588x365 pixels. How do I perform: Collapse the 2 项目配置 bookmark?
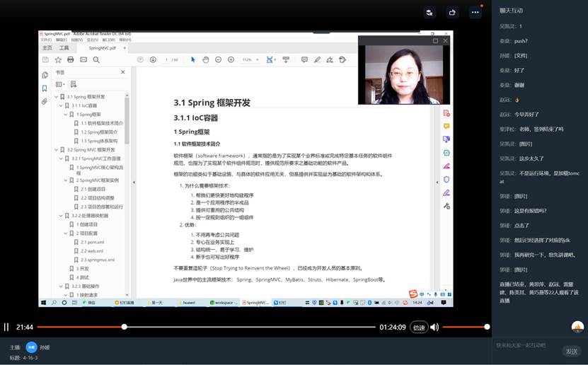(65, 233)
